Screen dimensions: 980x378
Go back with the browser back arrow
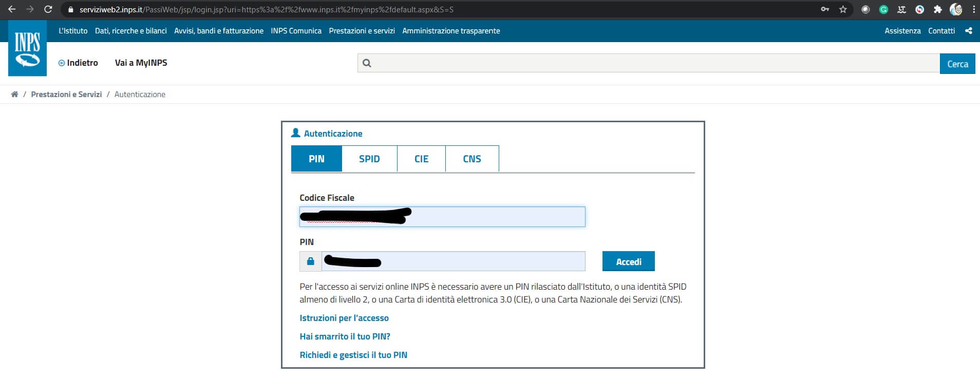[x=12, y=9]
